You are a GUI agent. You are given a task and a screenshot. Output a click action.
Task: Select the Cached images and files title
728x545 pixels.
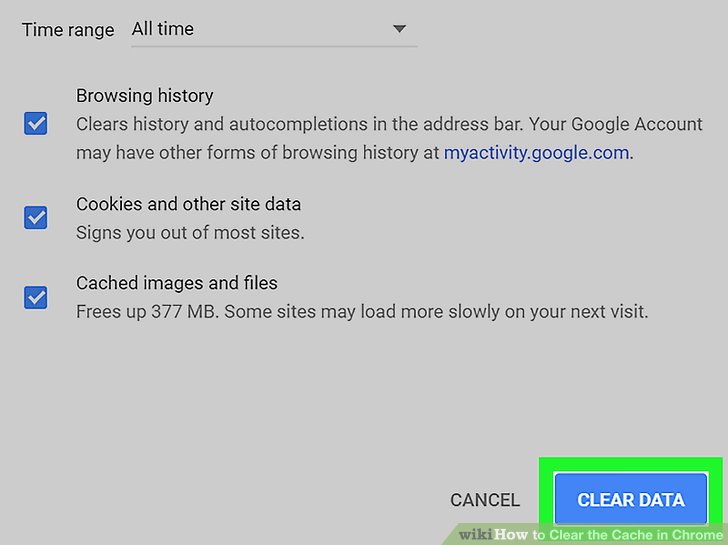(177, 283)
